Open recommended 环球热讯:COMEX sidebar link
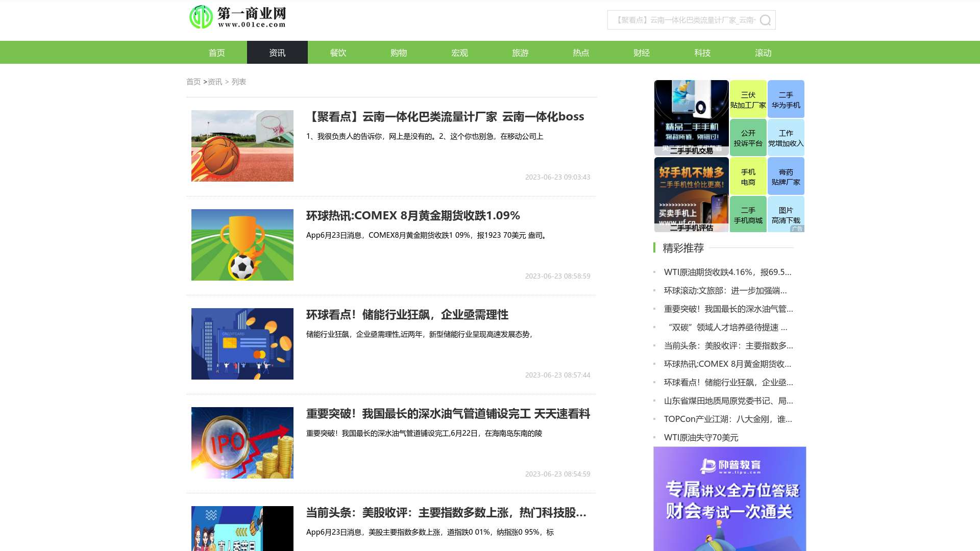 pos(727,364)
